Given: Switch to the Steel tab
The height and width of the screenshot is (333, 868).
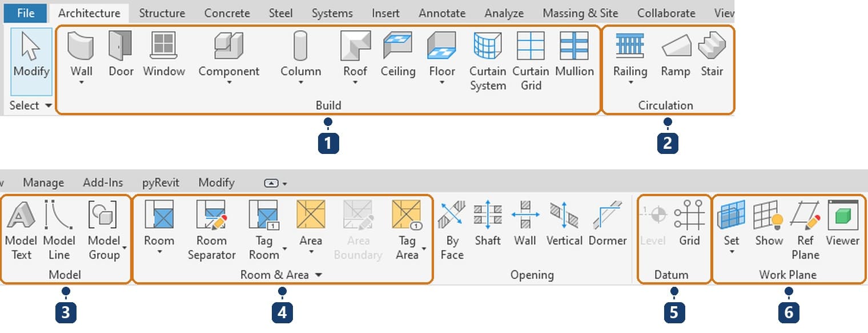Looking at the screenshot, I should 280,13.
